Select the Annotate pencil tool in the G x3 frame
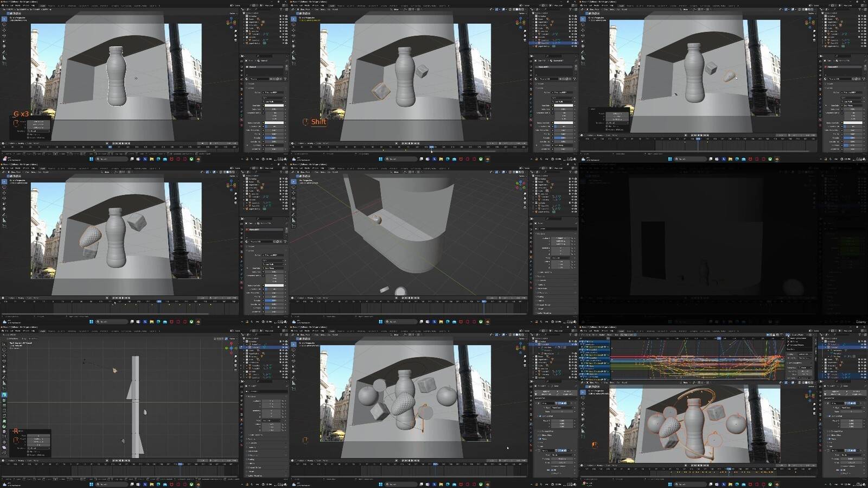 [4, 52]
